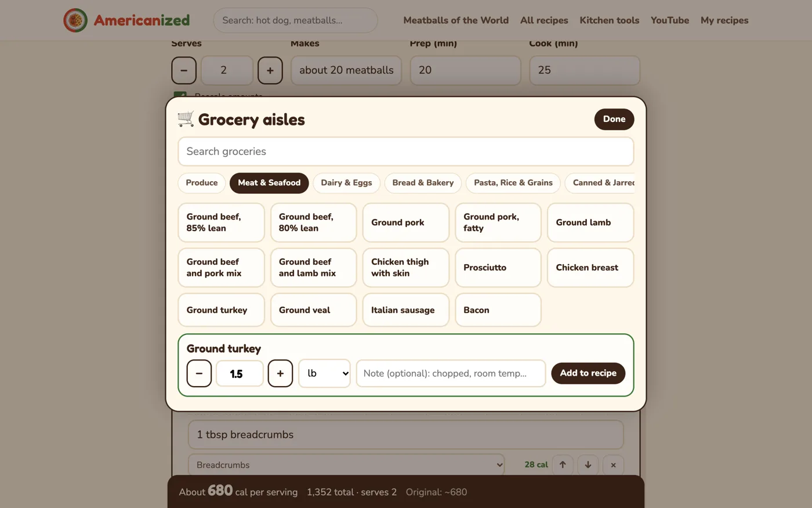This screenshot has height=508, width=812.
Task: Decrease Ground turkey amount with minus
Action: click(199, 373)
